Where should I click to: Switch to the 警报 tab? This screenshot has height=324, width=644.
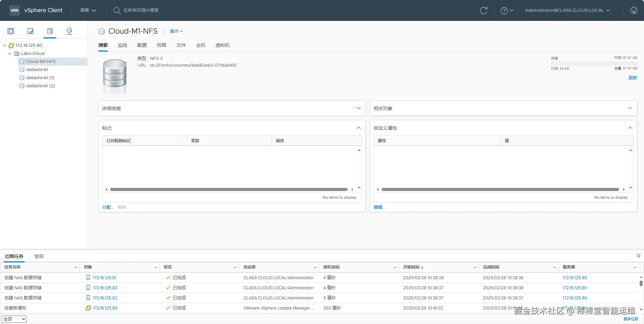[39, 256]
